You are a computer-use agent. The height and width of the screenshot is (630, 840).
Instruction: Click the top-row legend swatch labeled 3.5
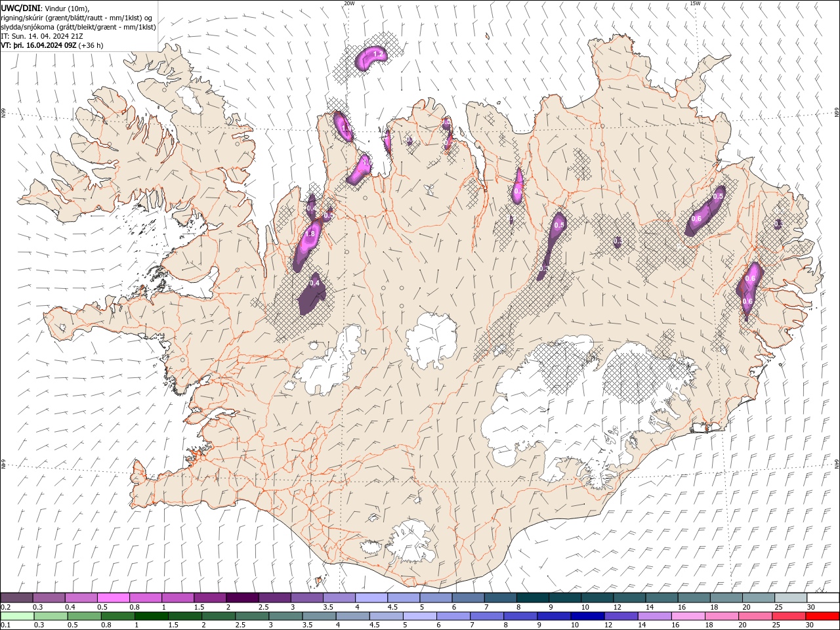339,598
